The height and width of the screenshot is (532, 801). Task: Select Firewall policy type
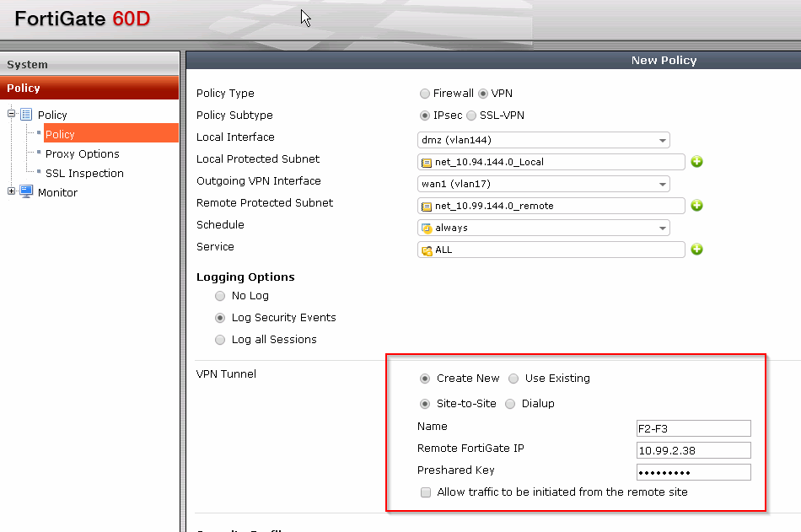pyautogui.click(x=424, y=94)
